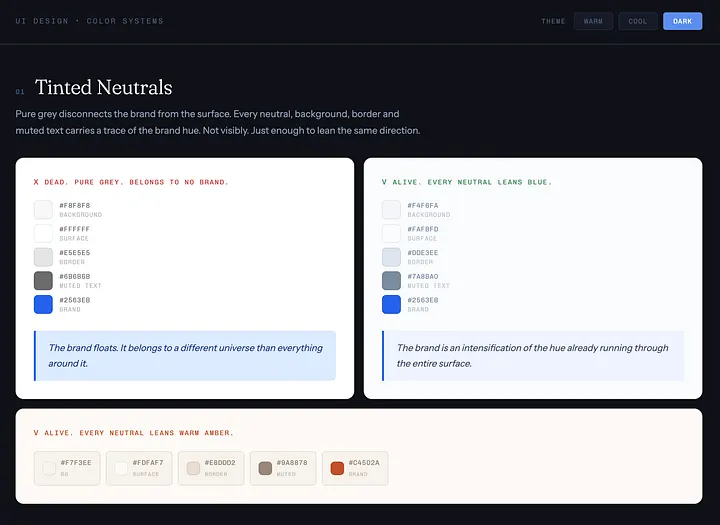Click the UI Design Color Systems header text
Screen dimensions: 720x525
[x=90, y=21]
